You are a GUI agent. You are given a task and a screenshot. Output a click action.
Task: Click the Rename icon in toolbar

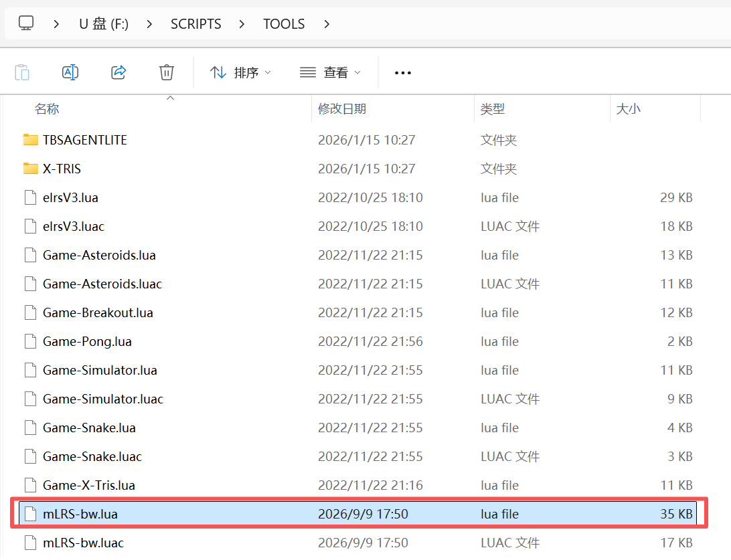70,72
